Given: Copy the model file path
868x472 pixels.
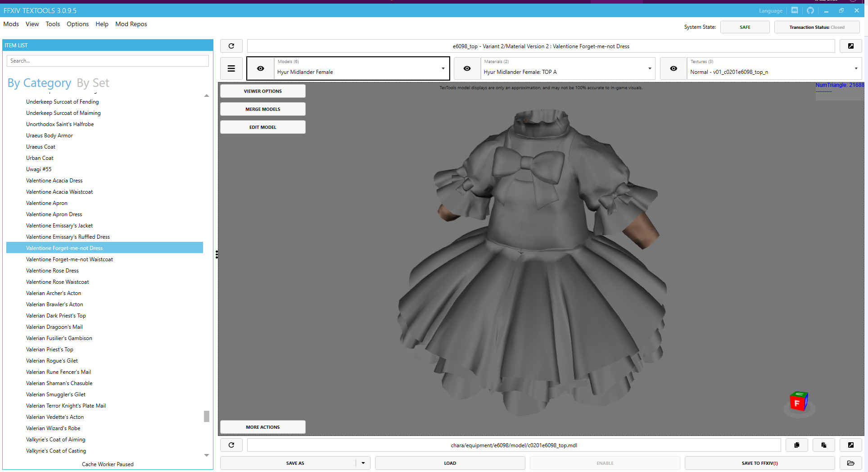Looking at the screenshot, I should coord(797,445).
